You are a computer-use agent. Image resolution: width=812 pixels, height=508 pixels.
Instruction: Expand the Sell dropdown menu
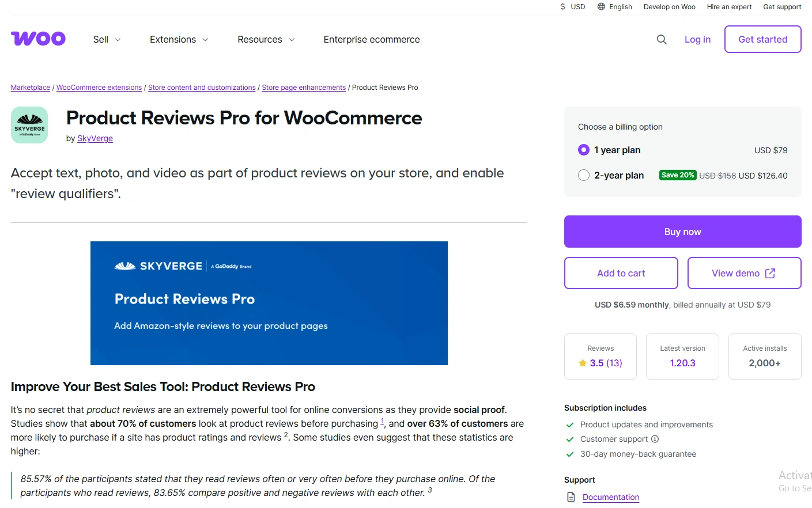coord(106,39)
